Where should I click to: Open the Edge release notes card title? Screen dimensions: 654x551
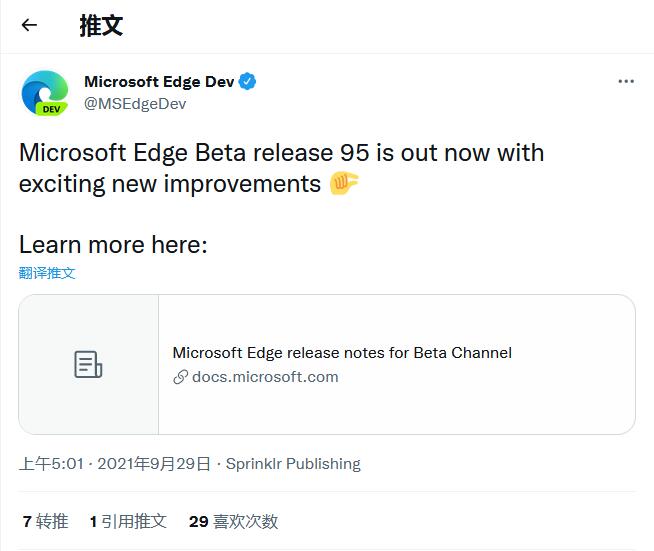coord(342,352)
